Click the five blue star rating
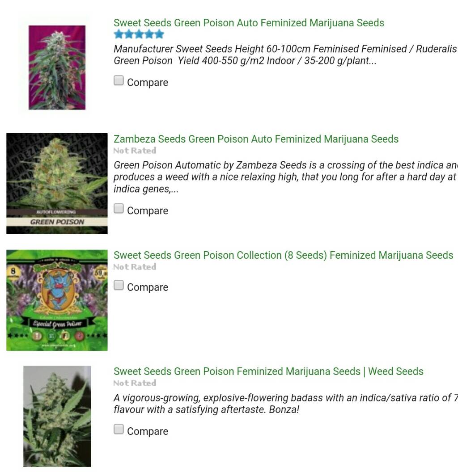The width and height of the screenshot is (458, 476). tap(139, 34)
